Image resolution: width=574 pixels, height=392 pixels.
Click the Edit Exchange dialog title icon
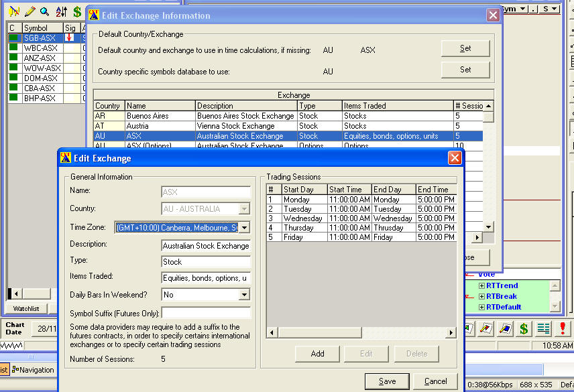click(66, 158)
